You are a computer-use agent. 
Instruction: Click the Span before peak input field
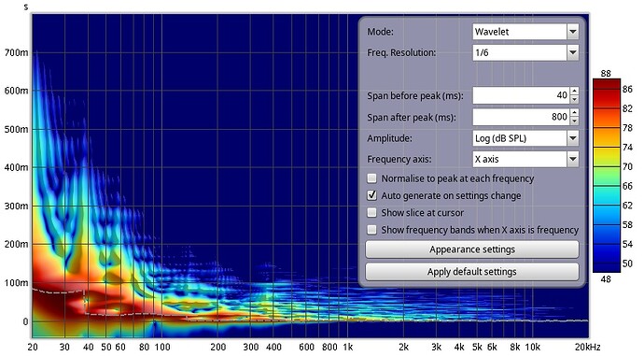521,95
